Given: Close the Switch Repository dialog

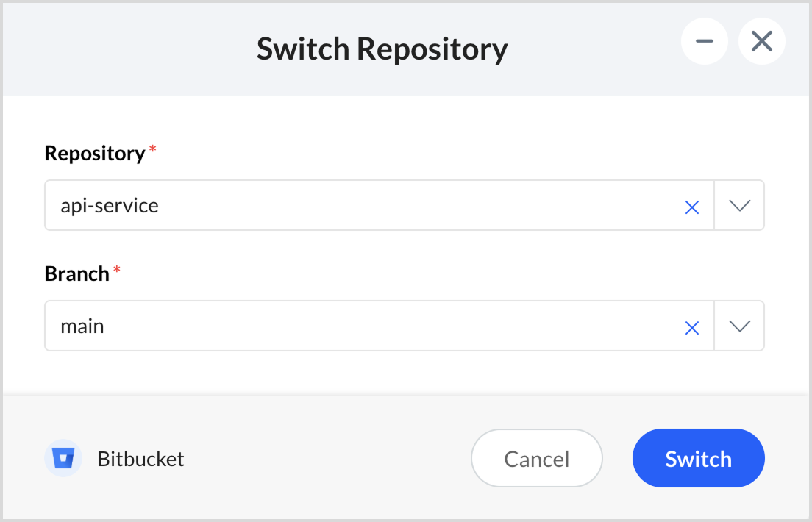Looking at the screenshot, I should pos(762,42).
